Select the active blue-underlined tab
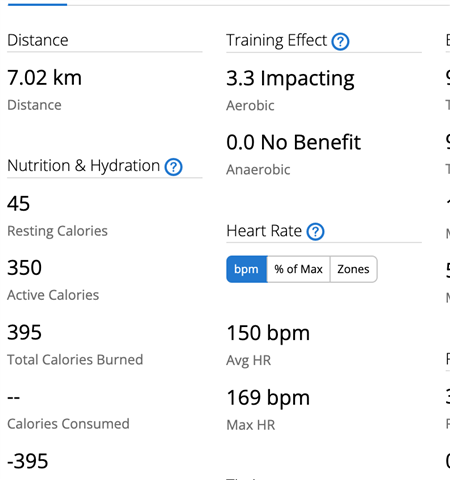450x480 pixels. pyautogui.click(x=37, y=3)
